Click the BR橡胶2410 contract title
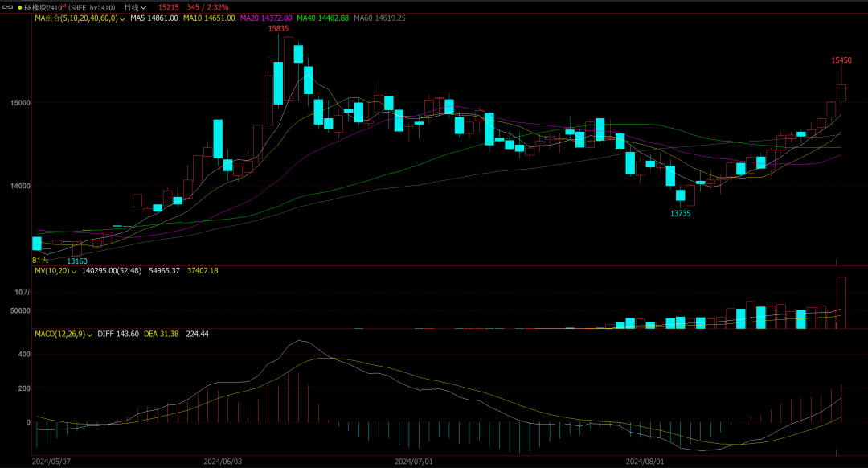Viewport: 868px width, 468px height. (x=44, y=8)
